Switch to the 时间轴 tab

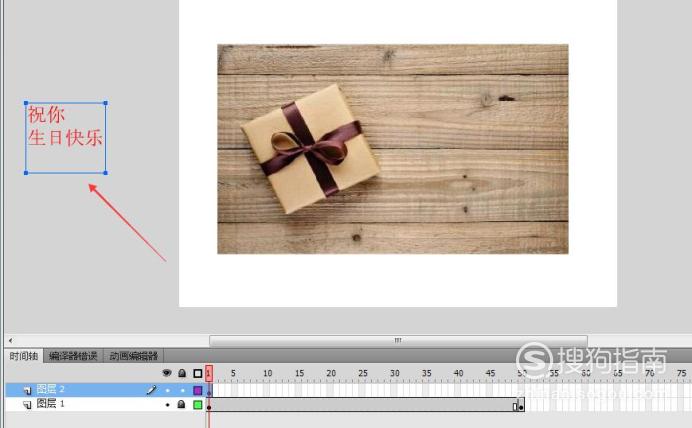[24, 356]
